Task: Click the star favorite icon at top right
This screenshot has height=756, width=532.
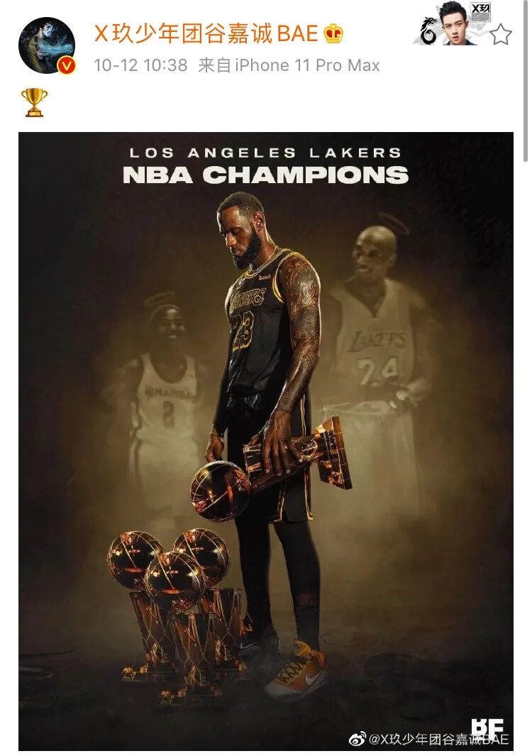Action: (x=500, y=34)
